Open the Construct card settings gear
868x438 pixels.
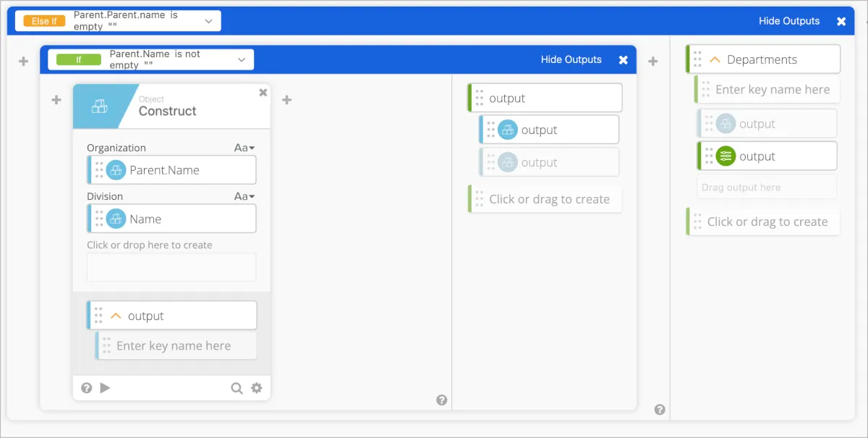click(256, 388)
